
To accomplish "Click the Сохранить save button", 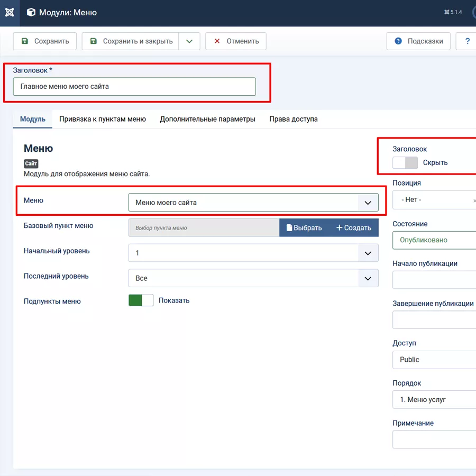I will (45, 41).
